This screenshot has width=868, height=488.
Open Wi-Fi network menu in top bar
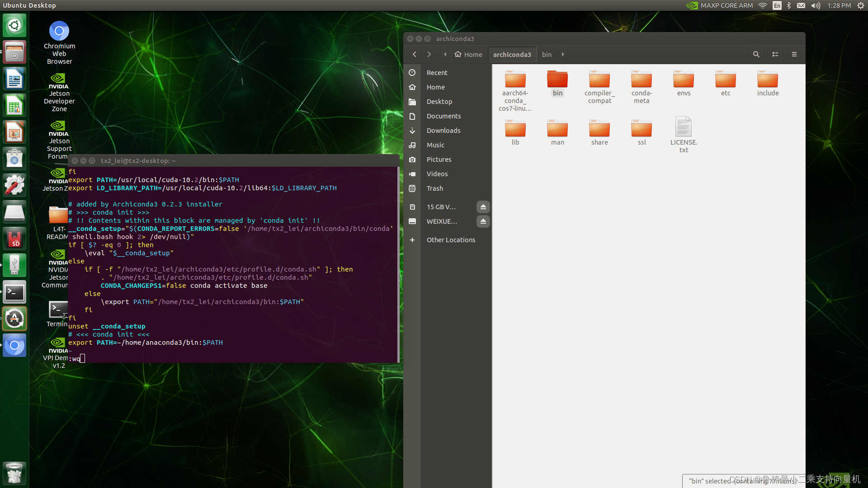coord(763,5)
